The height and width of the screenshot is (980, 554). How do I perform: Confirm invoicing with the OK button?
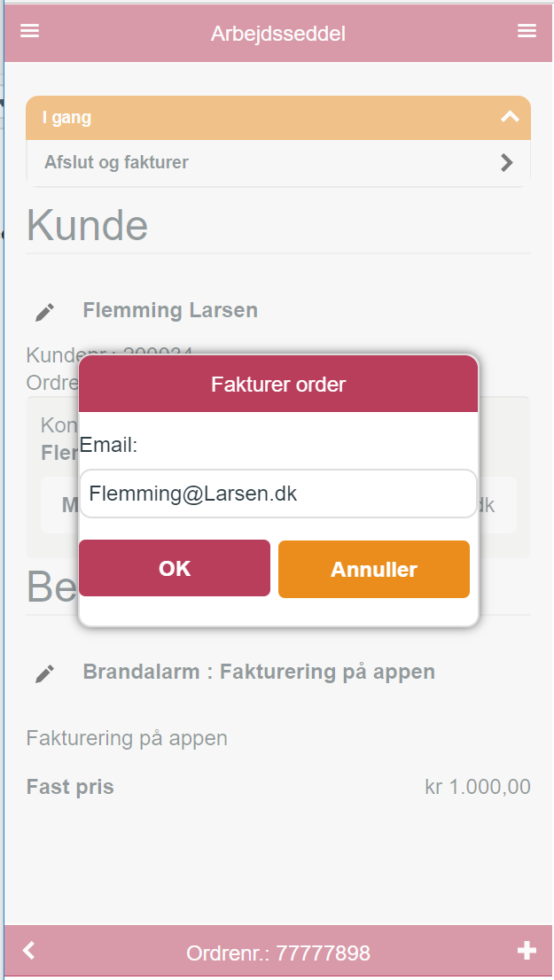175,568
